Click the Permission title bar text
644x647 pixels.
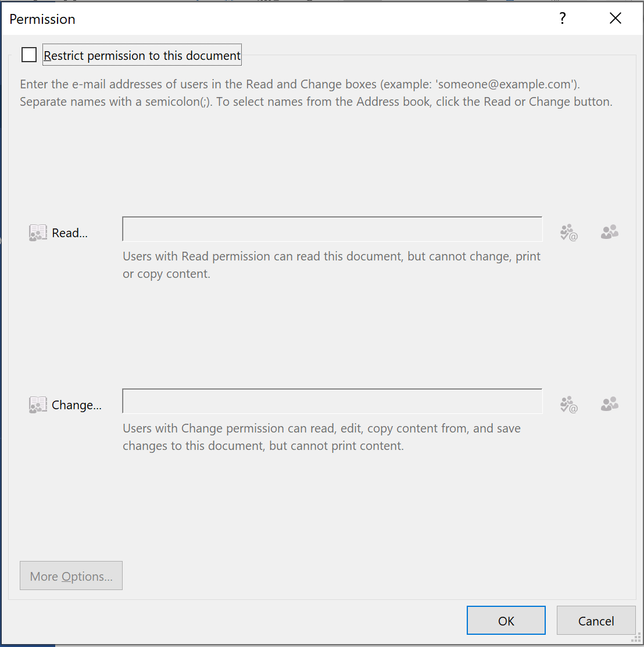[42, 19]
